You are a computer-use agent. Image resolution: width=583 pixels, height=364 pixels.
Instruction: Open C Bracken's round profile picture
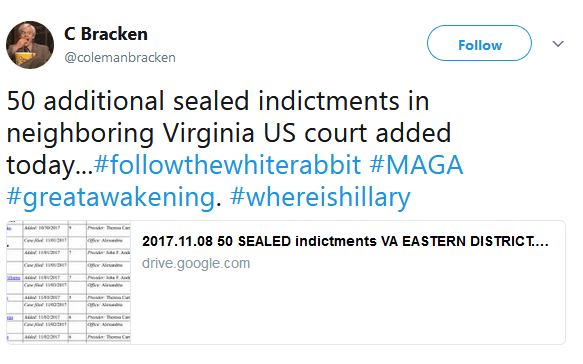click(x=30, y=45)
